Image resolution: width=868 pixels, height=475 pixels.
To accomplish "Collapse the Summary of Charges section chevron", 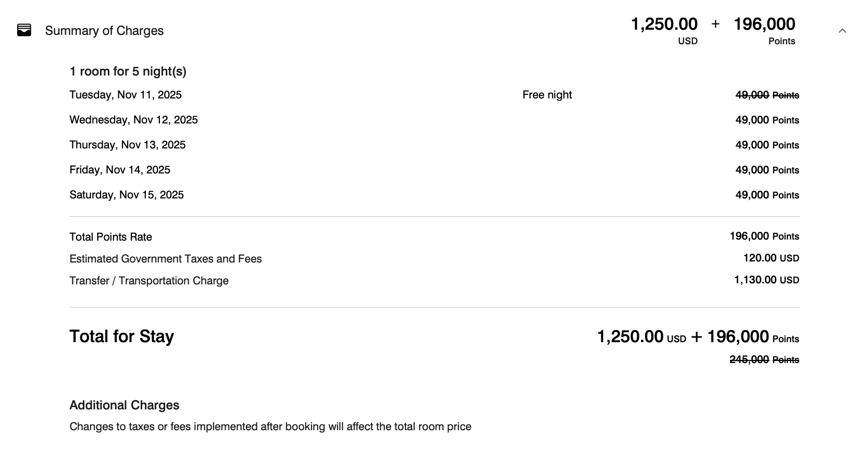I will coord(842,31).
